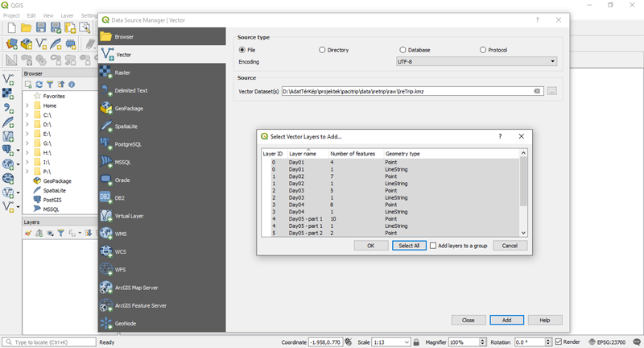Click Add Vector Layer icon in left toolbar
Viewport: 644px width, 348px height.
pos(8,79)
